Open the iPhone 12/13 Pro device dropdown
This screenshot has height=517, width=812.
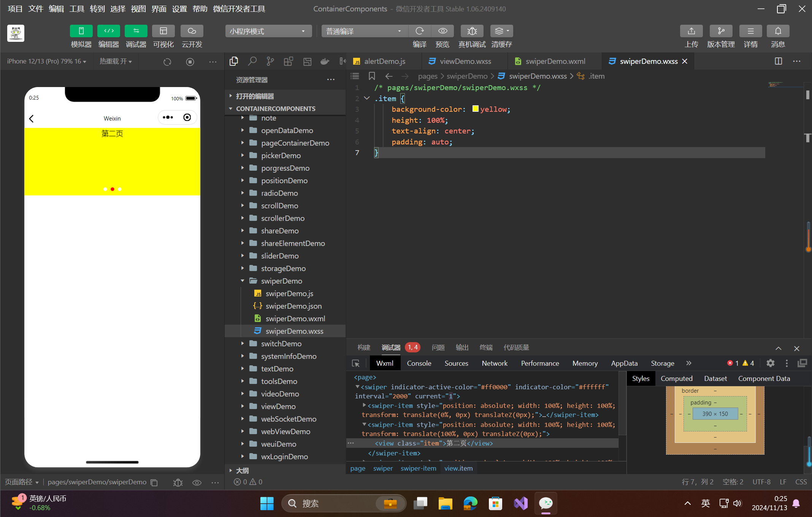point(47,61)
